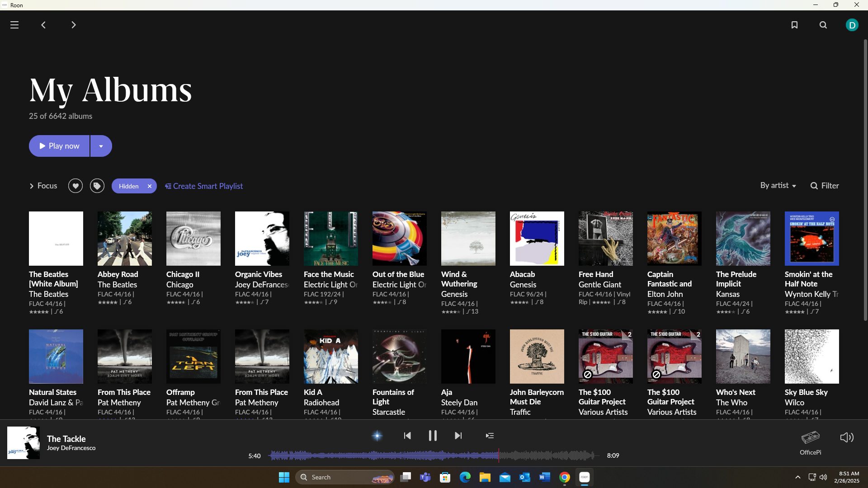Open Abacab album cover
The image size is (868, 488).
pyautogui.click(x=537, y=239)
